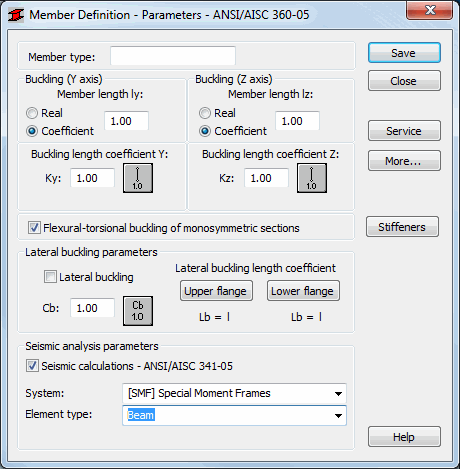Image resolution: width=460 pixels, height=469 pixels.
Task: Click the Cb 1.0 coefficient icon button
Action: tap(138, 311)
